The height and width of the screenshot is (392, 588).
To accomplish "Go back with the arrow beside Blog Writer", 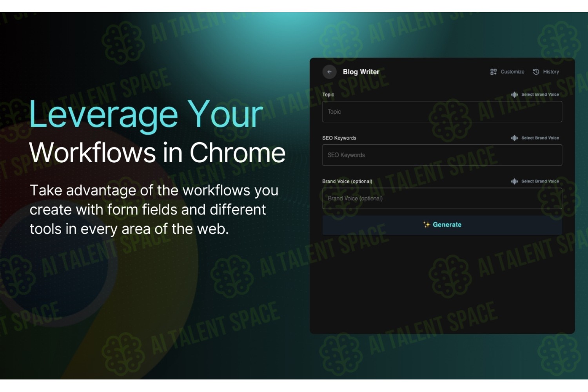I will click(x=329, y=72).
